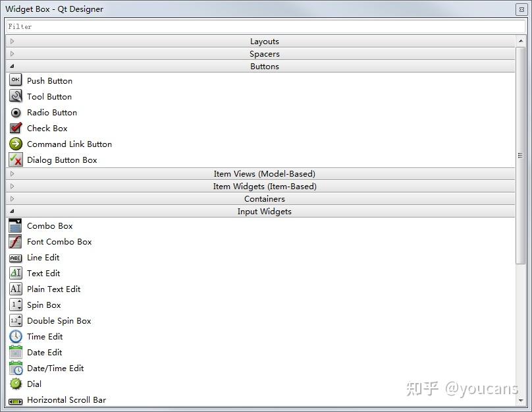532x412 pixels.
Task: Collapse the Buttons category arrow
Action: 13,66
